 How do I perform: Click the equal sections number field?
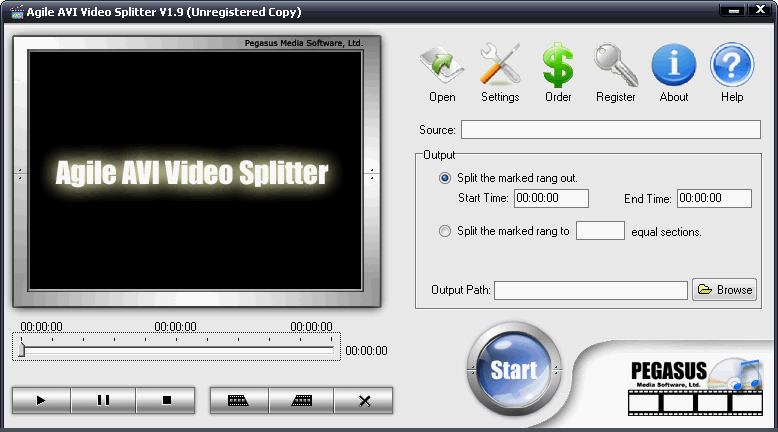600,231
